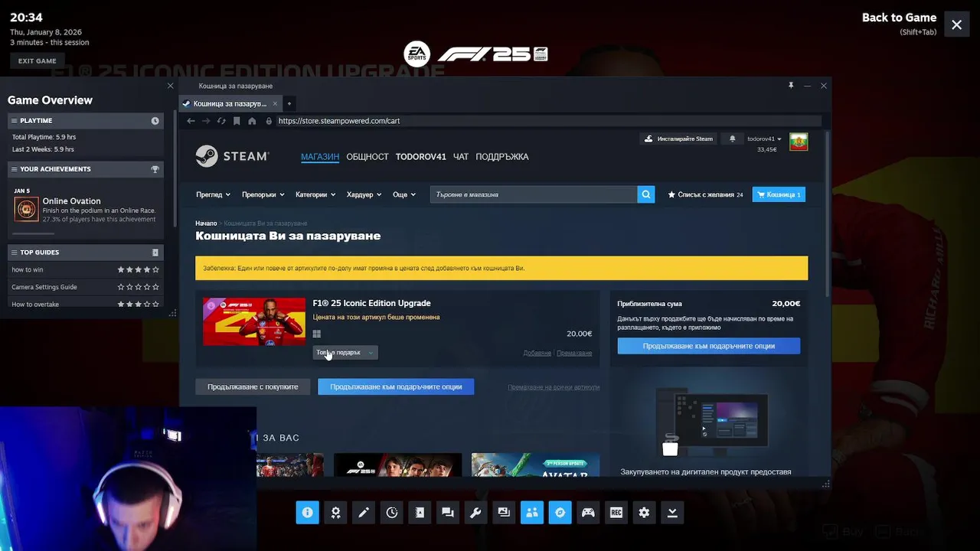Expand the Още dropdown menu
Viewport: 980px width, 551px height.
[x=404, y=194]
